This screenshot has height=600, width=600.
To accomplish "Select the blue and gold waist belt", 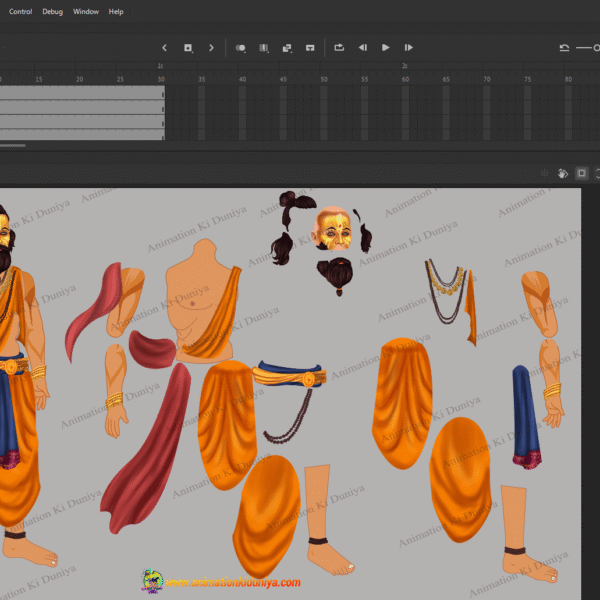I will tap(289, 374).
